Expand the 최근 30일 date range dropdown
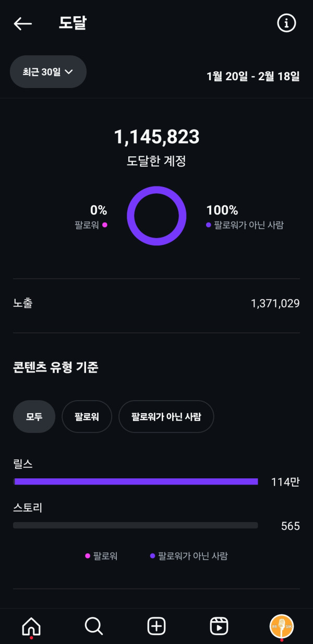Screen dimensions: 313x644 pos(48,72)
